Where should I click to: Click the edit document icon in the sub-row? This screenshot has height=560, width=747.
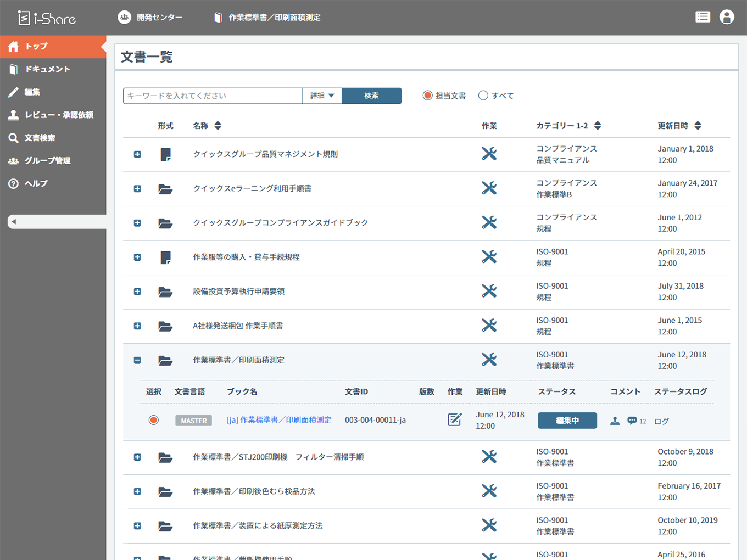tap(455, 420)
